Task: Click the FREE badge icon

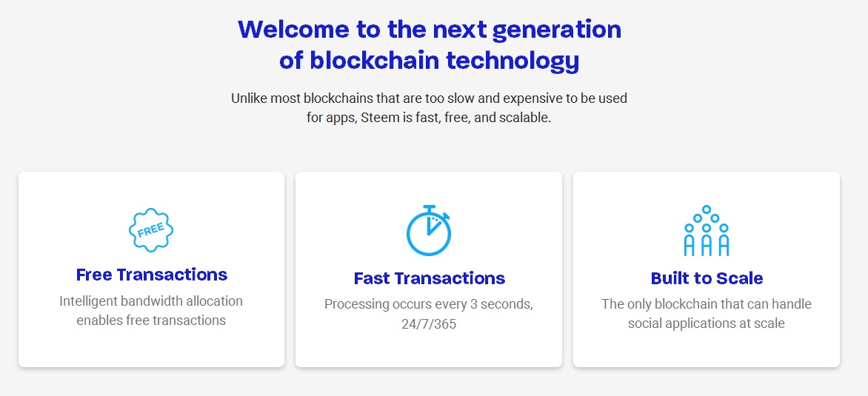Action: [x=151, y=230]
